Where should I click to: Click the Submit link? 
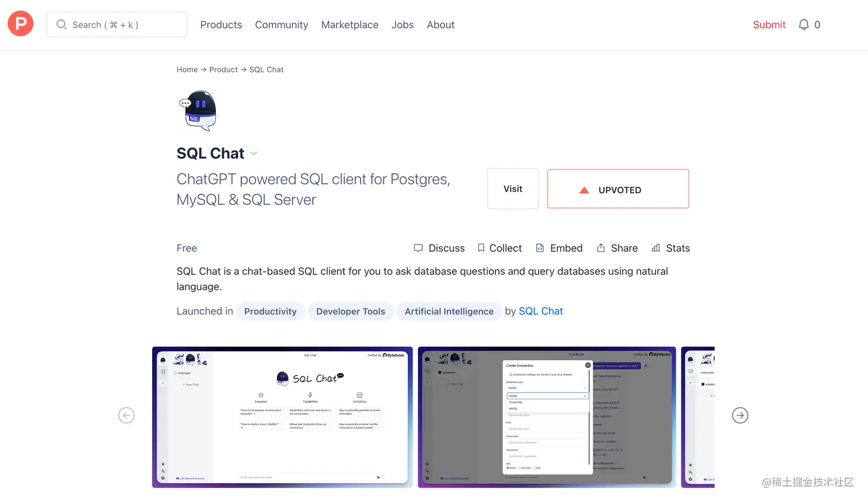click(x=769, y=25)
